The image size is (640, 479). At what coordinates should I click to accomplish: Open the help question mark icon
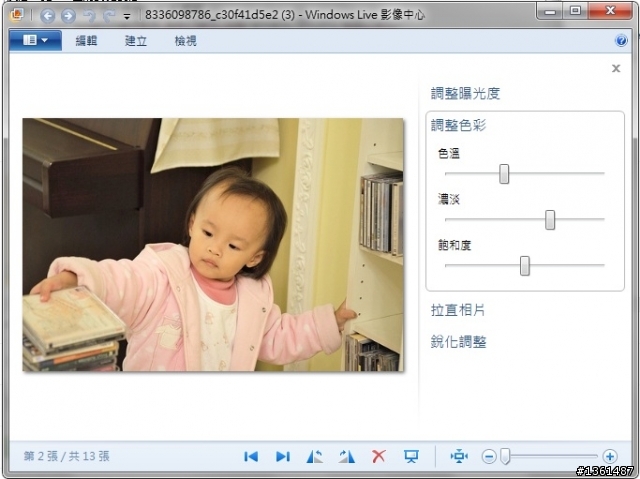click(621, 40)
